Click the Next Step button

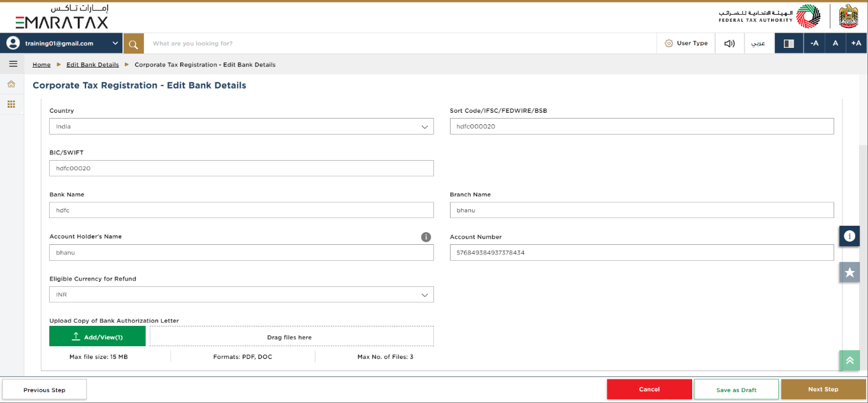(x=823, y=390)
